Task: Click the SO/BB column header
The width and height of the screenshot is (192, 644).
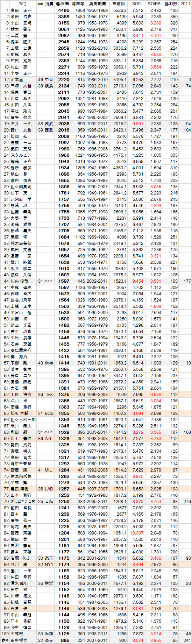Action: click(154, 4)
